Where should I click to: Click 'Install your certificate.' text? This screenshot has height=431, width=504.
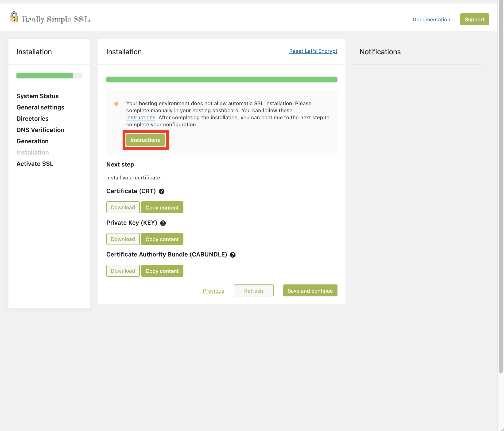tap(134, 178)
